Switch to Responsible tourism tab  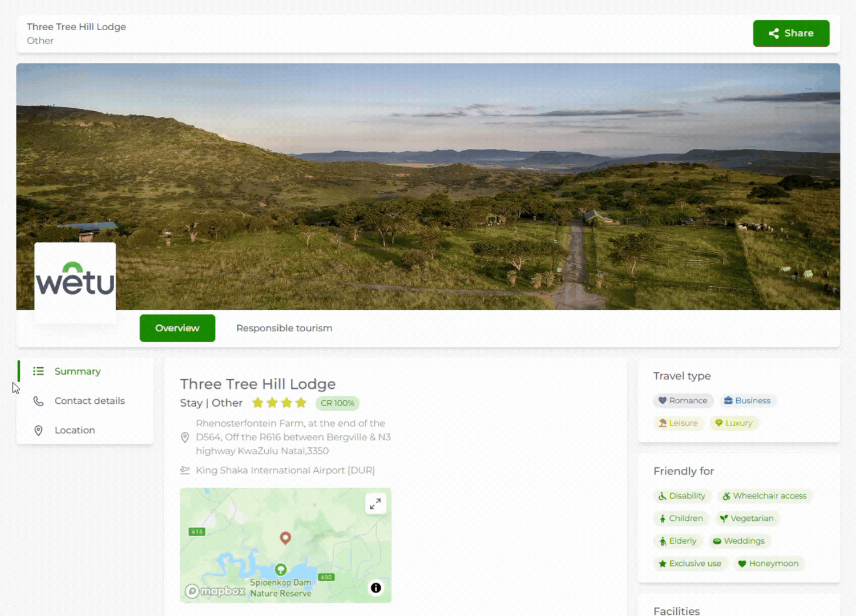(284, 328)
